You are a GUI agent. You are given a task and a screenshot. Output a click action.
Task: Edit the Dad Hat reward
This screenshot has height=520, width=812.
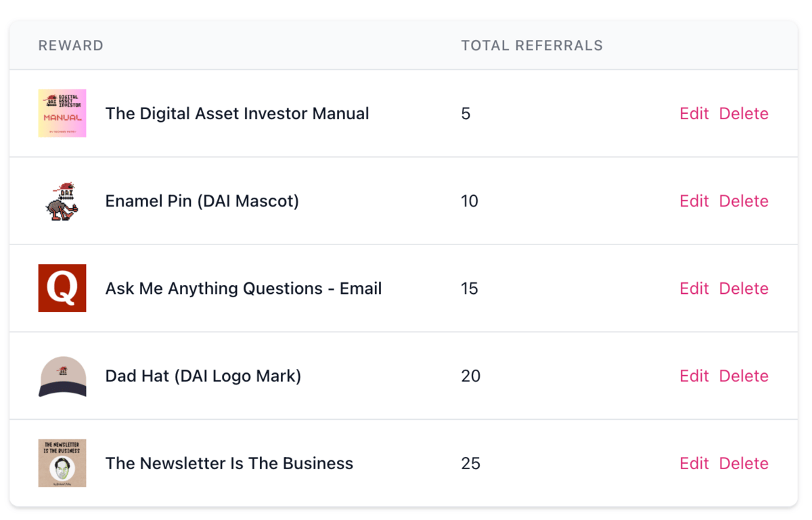coord(694,376)
